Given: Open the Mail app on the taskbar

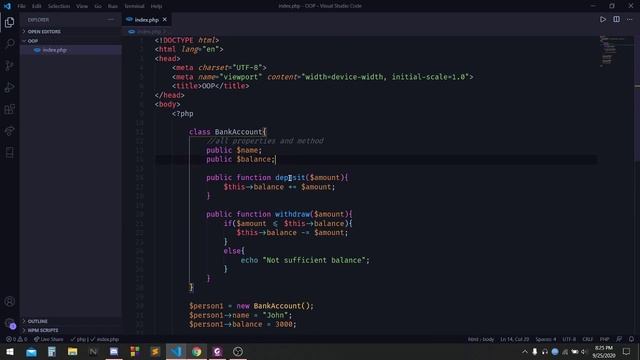Looking at the screenshot, I should coord(31,351).
